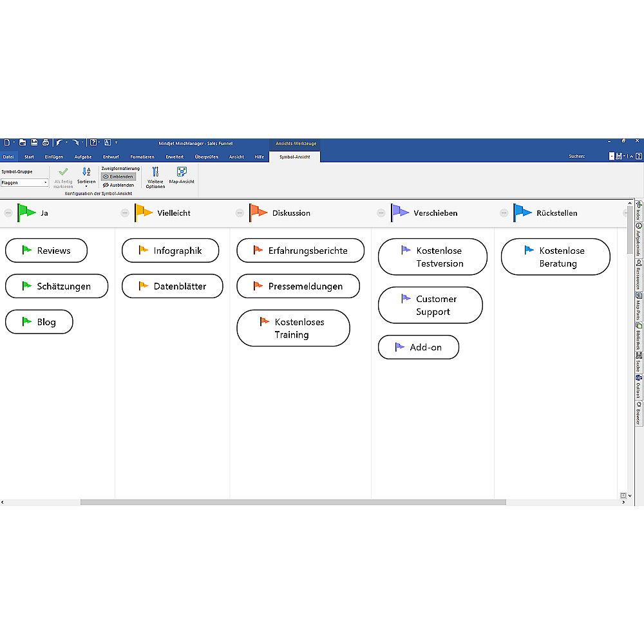Image resolution: width=644 pixels, height=644 pixels.
Task: Expand the Sortieren dropdown
Action: click(x=86, y=187)
